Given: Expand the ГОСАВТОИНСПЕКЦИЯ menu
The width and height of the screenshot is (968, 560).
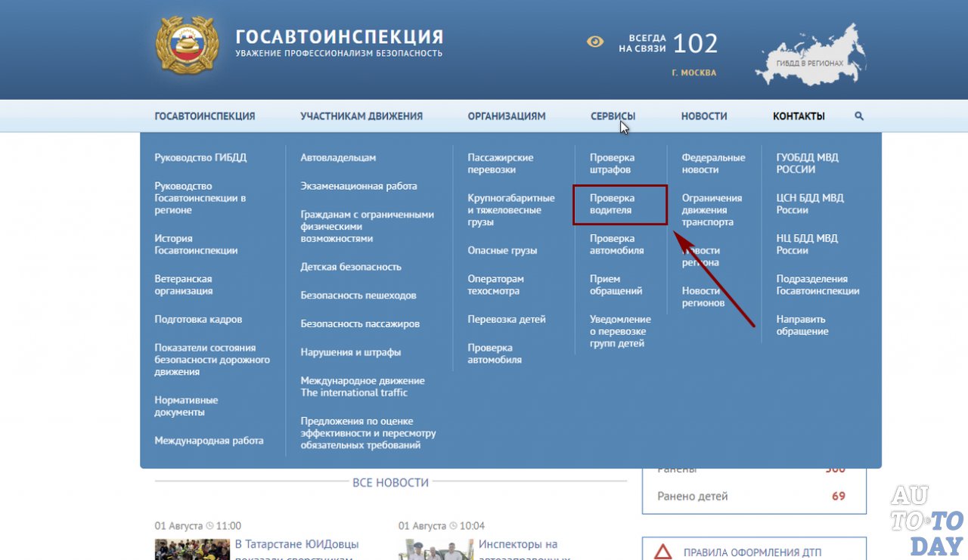Looking at the screenshot, I should click(x=205, y=116).
